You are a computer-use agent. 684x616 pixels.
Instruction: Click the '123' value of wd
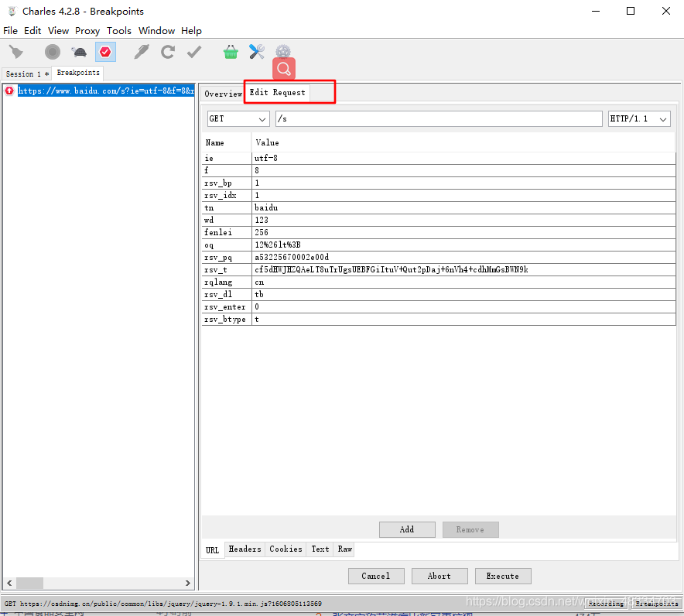463,221
